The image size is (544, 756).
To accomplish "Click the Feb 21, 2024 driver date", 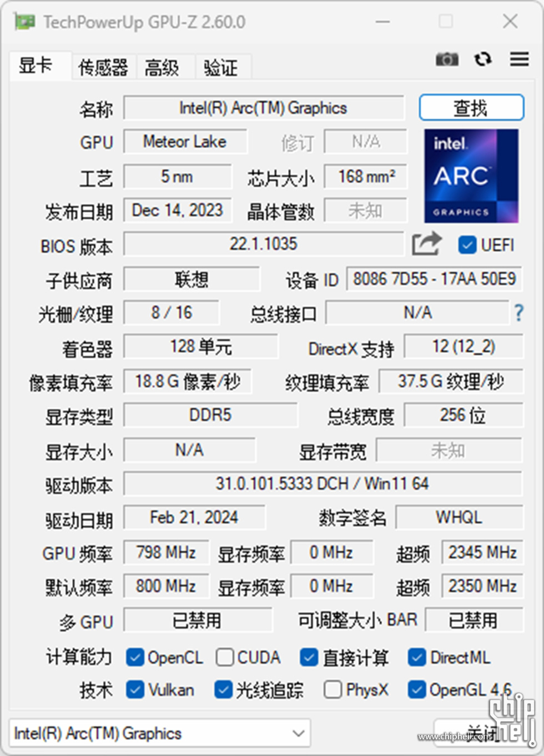I will pyautogui.click(x=194, y=517).
